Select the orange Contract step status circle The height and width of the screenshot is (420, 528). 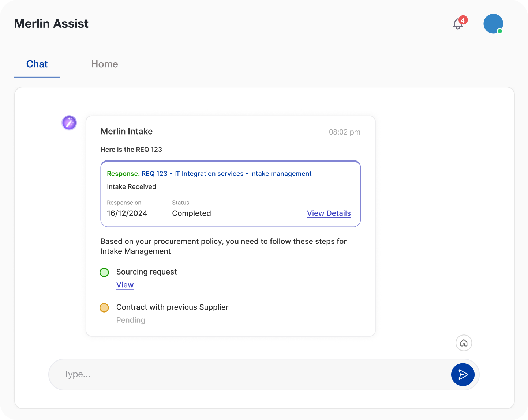[104, 308]
